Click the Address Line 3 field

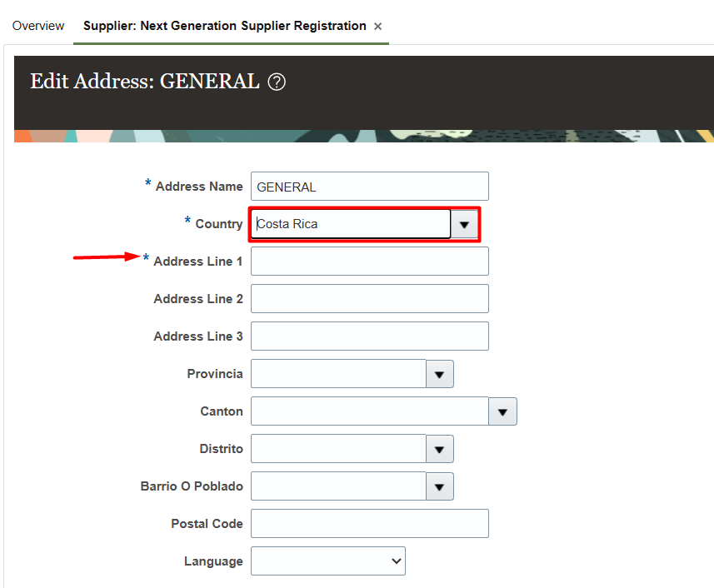[x=369, y=336]
